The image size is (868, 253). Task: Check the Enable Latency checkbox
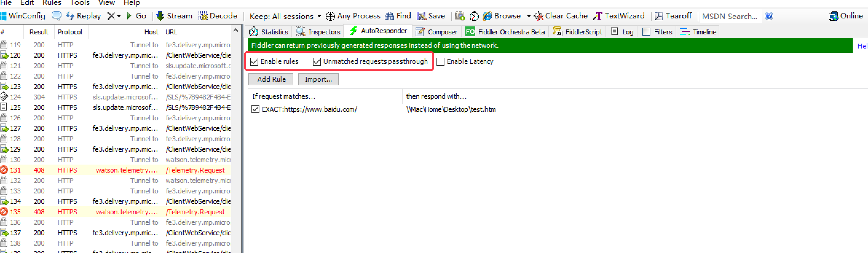[x=440, y=62]
